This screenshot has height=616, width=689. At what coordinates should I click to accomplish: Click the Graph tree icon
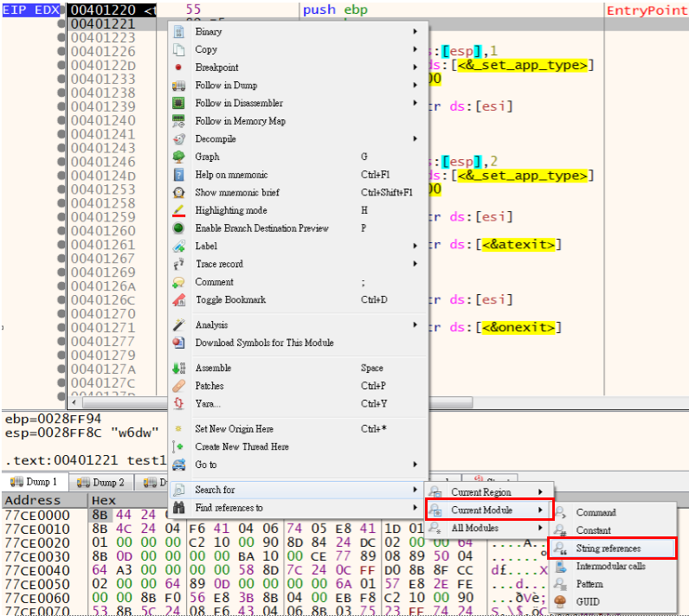178,157
